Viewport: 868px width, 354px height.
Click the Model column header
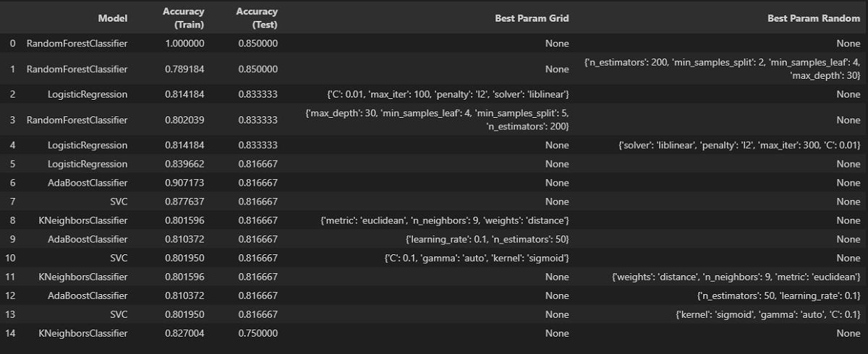pos(113,18)
